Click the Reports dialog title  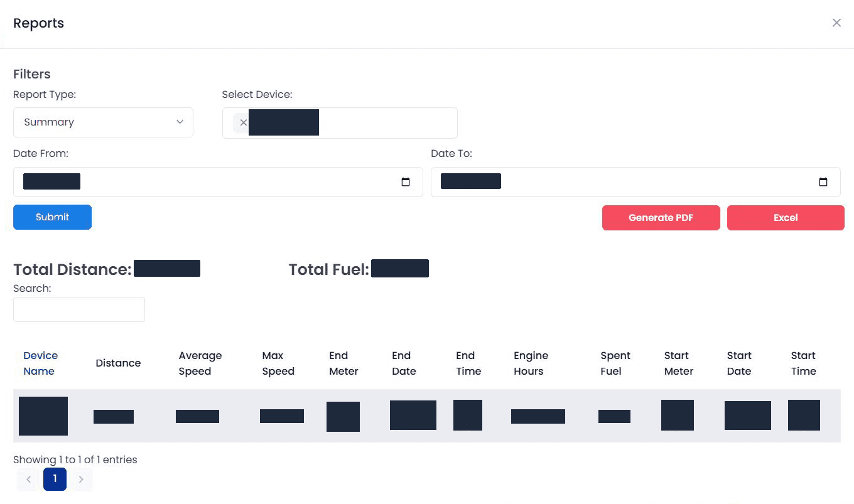(38, 23)
